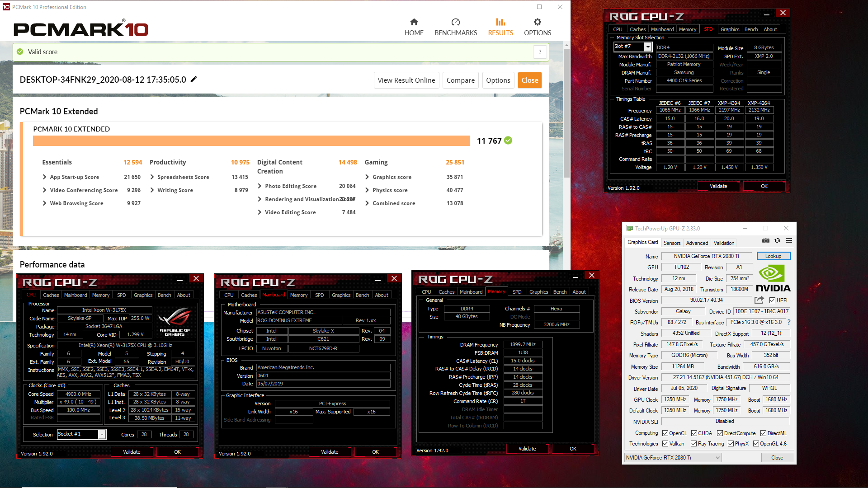Open the GPU selector dropdown in GPU-Z

click(673, 458)
